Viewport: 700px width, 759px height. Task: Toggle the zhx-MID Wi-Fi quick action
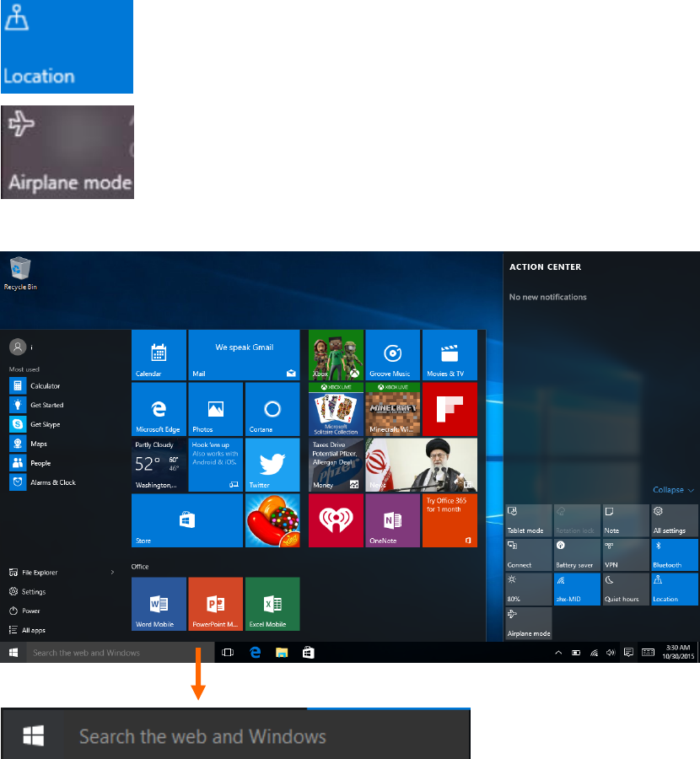pyautogui.click(x=577, y=589)
